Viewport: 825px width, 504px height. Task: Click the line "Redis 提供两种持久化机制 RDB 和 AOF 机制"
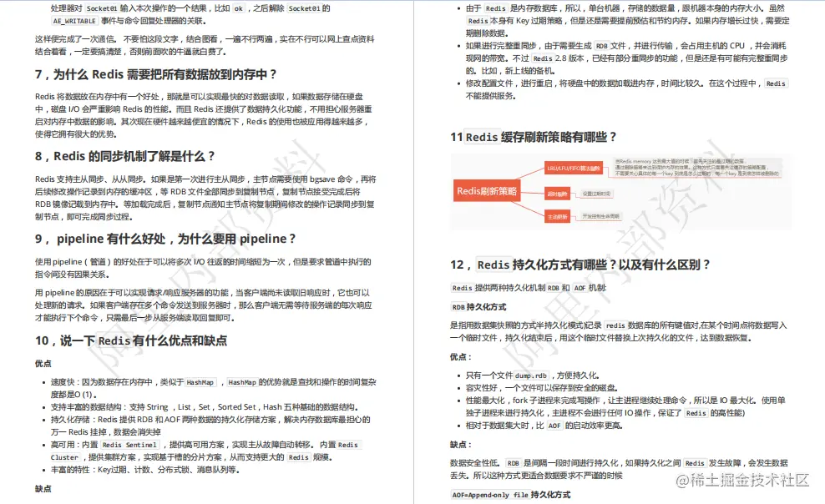[529, 288]
